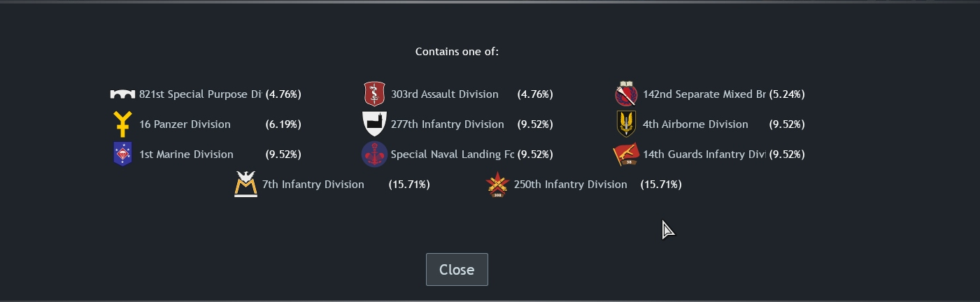This screenshot has width=980, height=302.
Task: Click the 821st Special Purpose Division bridge icon
Action: pyautogui.click(x=122, y=94)
